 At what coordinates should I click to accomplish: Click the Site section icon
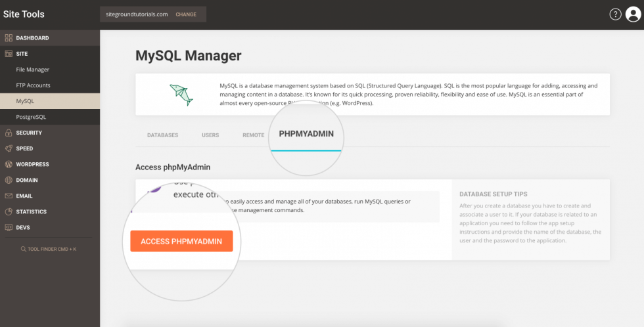(x=9, y=54)
